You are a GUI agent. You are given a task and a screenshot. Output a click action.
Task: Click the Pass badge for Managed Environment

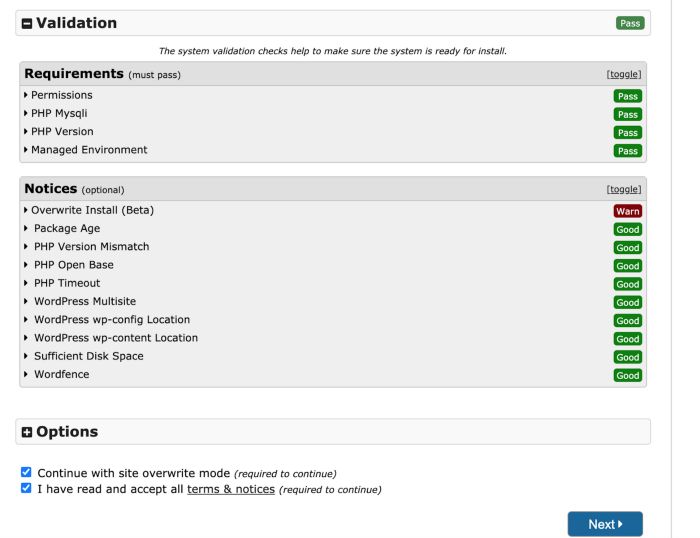click(x=628, y=151)
